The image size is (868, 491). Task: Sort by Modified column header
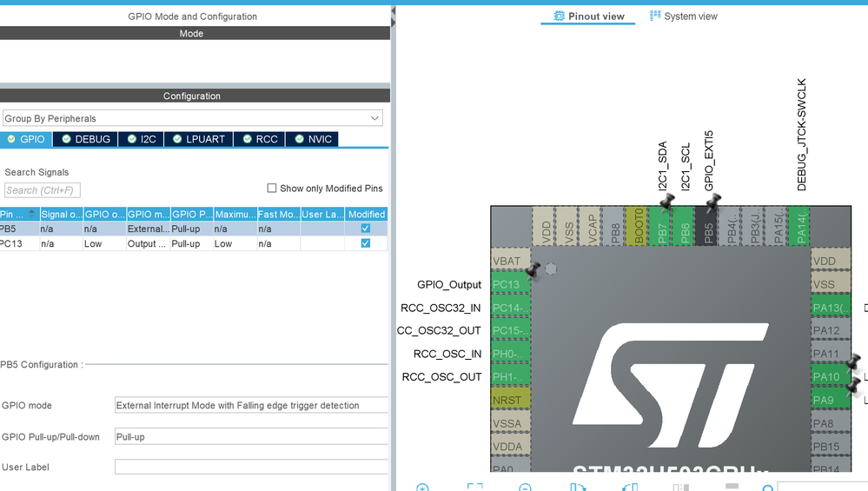coord(366,215)
